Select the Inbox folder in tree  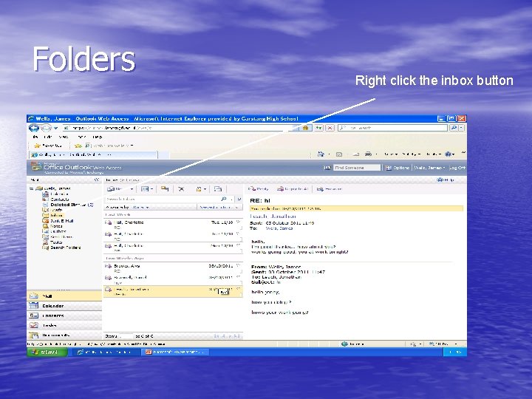[53, 215]
